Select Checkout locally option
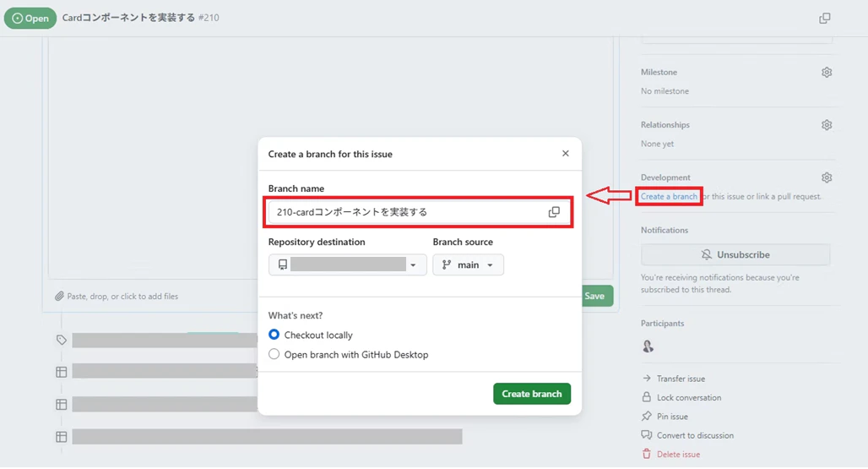This screenshot has width=868, height=469. (274, 335)
